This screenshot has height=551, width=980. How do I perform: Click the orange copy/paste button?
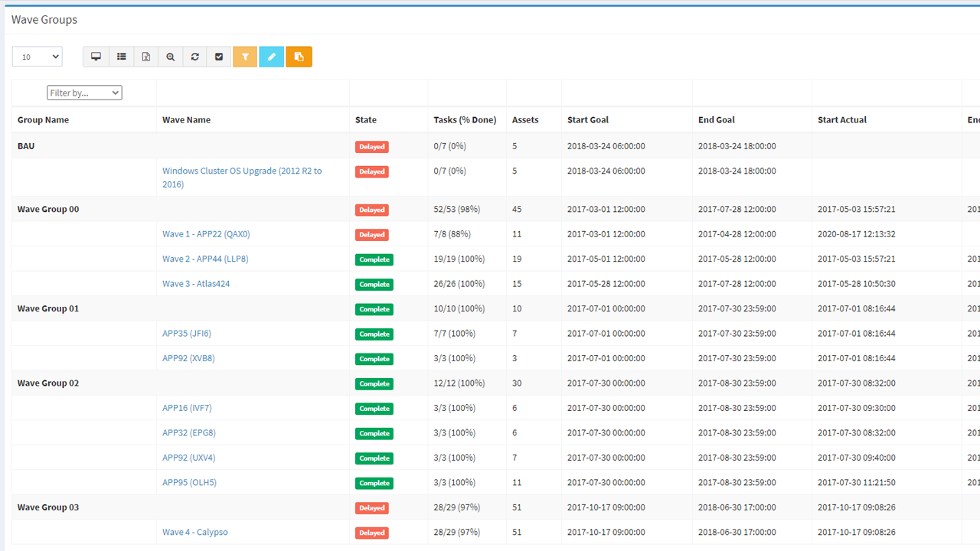pos(299,57)
